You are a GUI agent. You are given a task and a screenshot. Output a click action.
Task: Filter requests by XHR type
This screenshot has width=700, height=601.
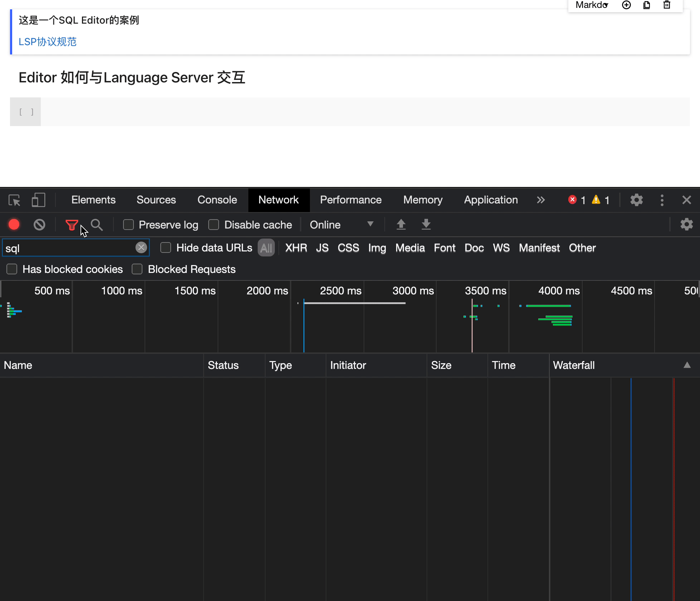296,247
